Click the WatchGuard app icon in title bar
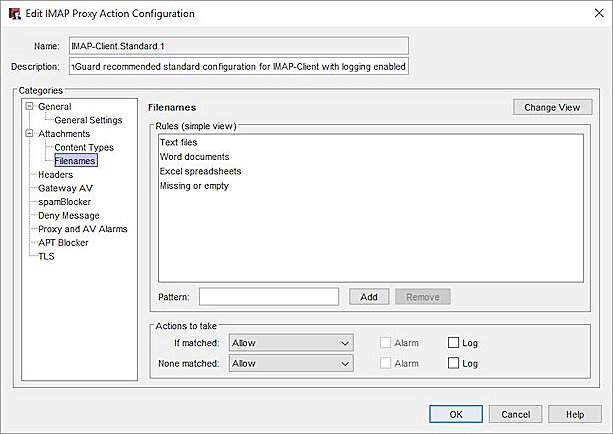The image size is (613, 434). pyautogui.click(x=15, y=13)
